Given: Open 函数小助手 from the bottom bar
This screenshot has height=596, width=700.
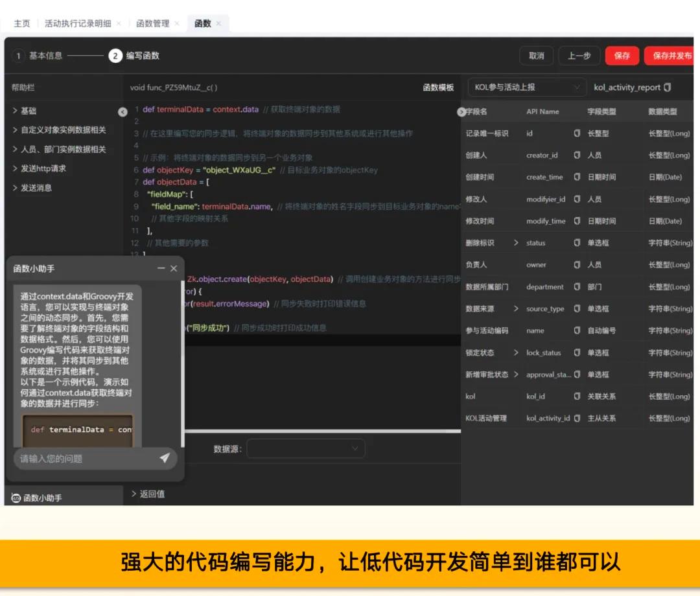Looking at the screenshot, I should pos(38,498).
